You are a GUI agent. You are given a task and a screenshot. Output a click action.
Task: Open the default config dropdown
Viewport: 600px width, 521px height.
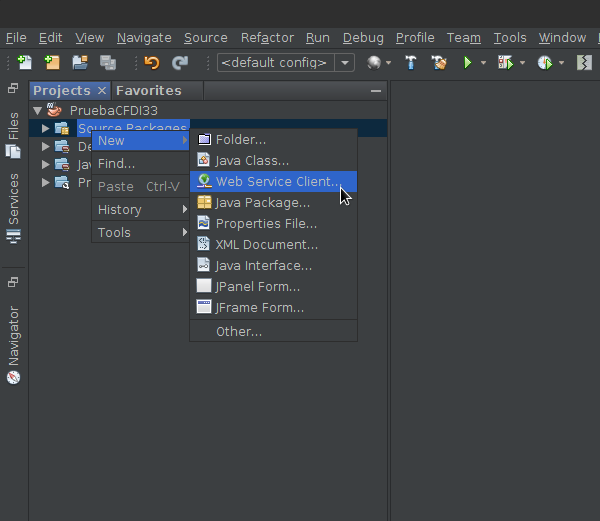tap(344, 62)
